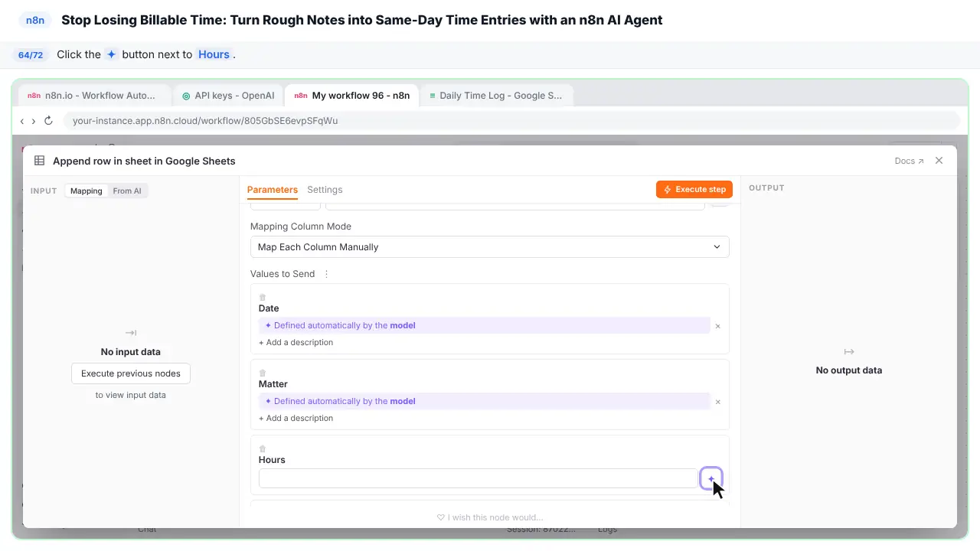The width and height of the screenshot is (980, 551).
Task: Go forward in the browser
Action: tap(33, 121)
